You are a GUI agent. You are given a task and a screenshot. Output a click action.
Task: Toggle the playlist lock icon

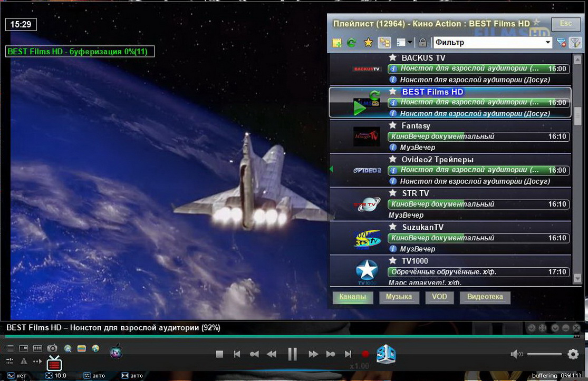[422, 43]
